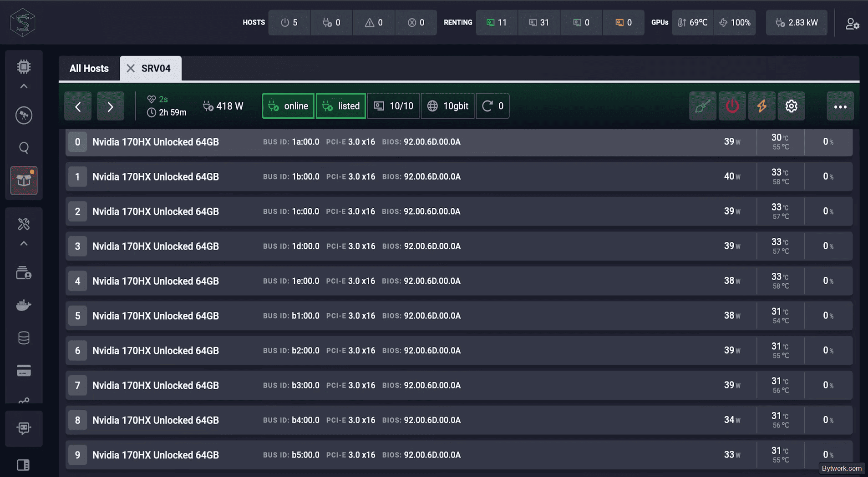The image size is (868, 477).
Task: Open the billing card icon in sidebar
Action: [24, 371]
